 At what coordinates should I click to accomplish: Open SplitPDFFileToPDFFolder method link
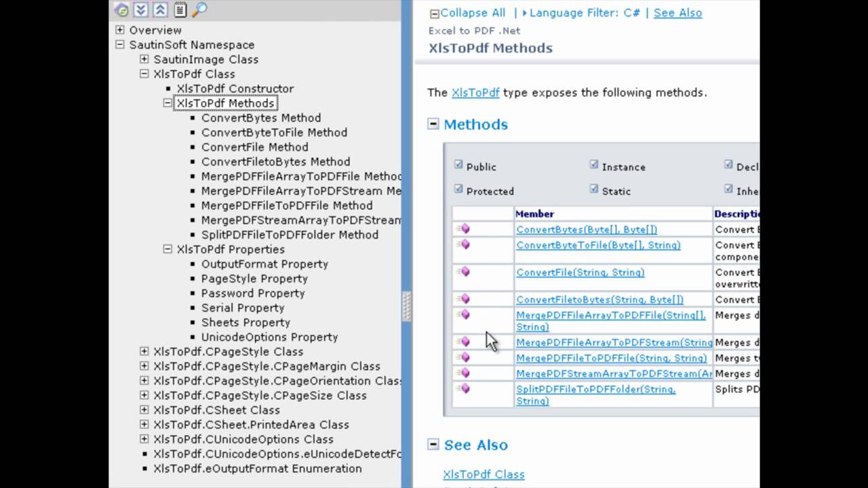596,394
